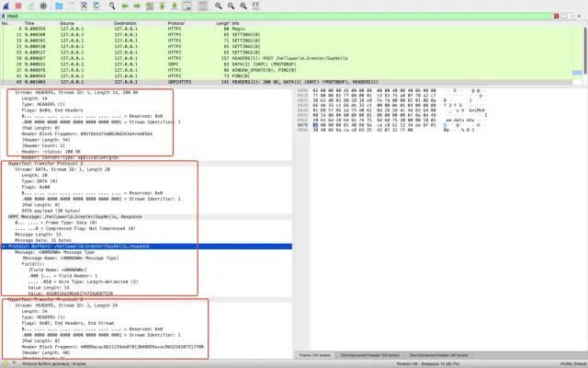Expand Header :status 200 OK node
The height and width of the screenshot is (368, 588).
(17, 152)
